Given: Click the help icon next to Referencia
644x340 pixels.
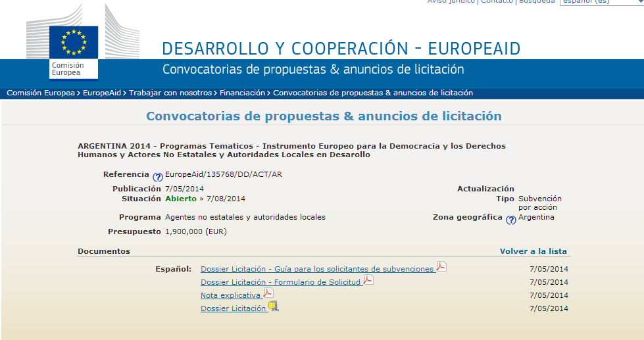Looking at the screenshot, I should pos(158,177).
